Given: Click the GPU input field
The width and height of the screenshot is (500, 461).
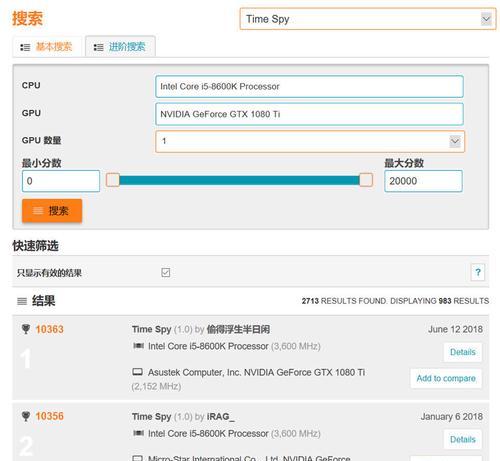Looking at the screenshot, I should pyautogui.click(x=309, y=114).
